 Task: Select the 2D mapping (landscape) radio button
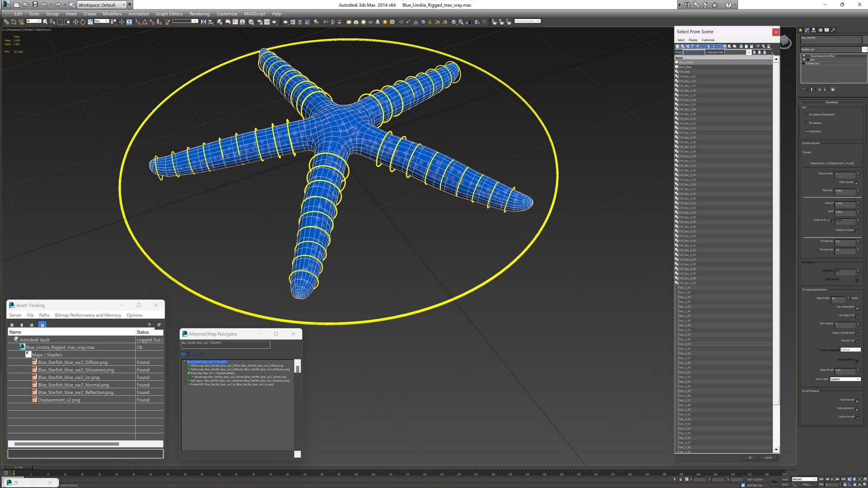[x=806, y=115]
